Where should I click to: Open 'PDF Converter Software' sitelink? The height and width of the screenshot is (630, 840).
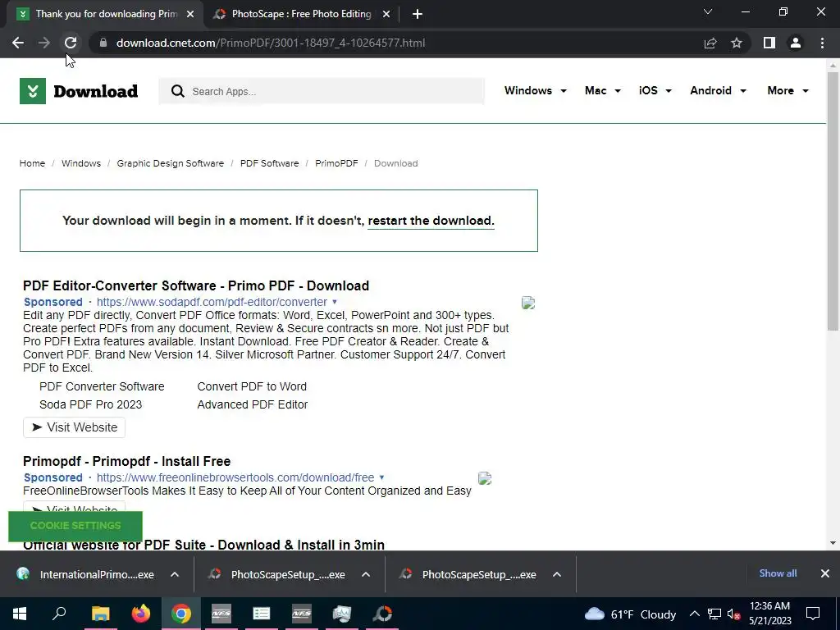[102, 387]
